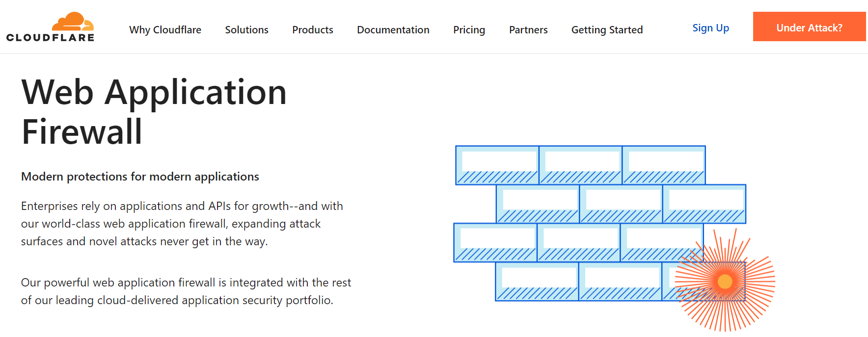This screenshot has width=868, height=337.
Task: Select the Modern protections subheading
Action: pyautogui.click(x=139, y=176)
